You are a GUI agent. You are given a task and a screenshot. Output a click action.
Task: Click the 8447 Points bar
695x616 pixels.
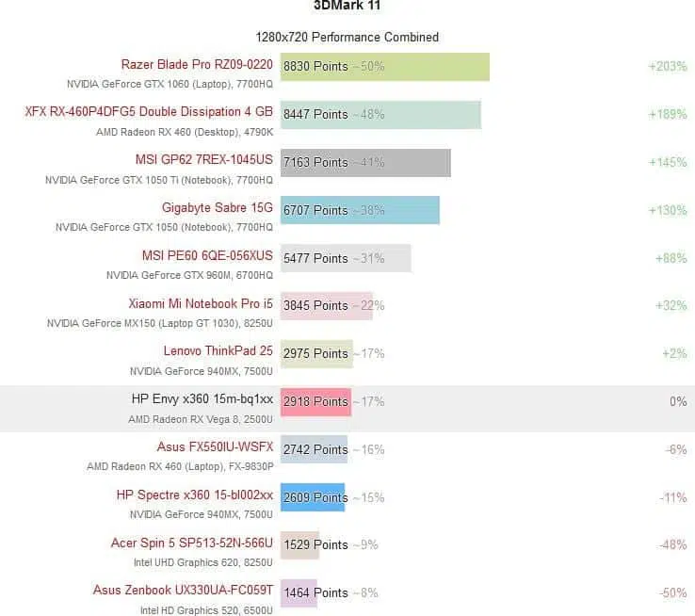click(380, 115)
